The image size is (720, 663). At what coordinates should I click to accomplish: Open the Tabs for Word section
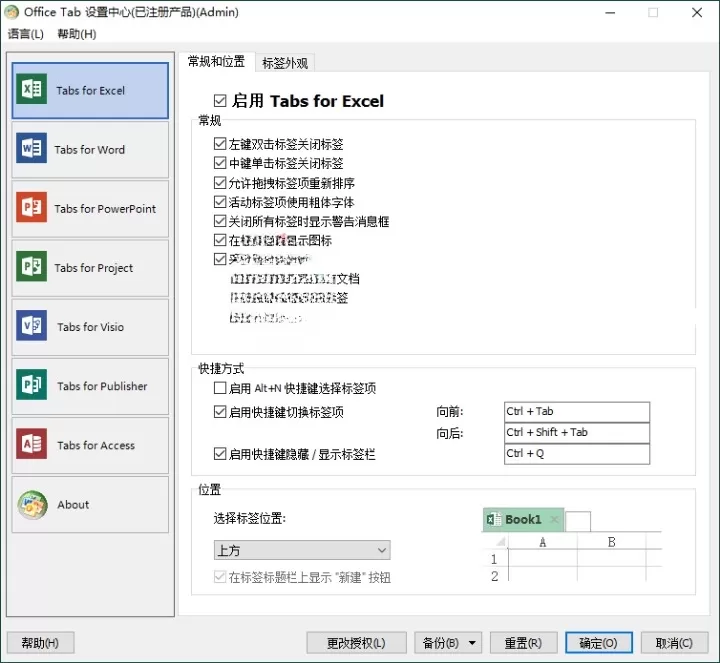tap(90, 150)
